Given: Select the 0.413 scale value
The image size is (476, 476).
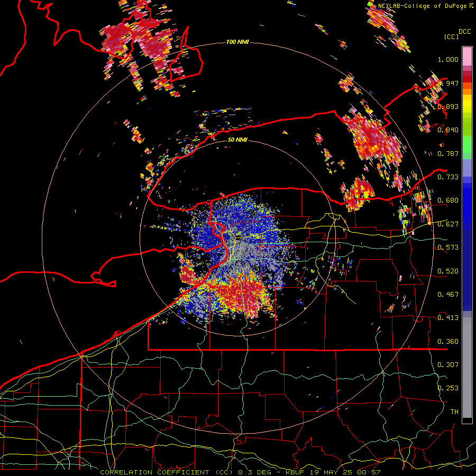Looking at the screenshot, I should tap(448, 318).
